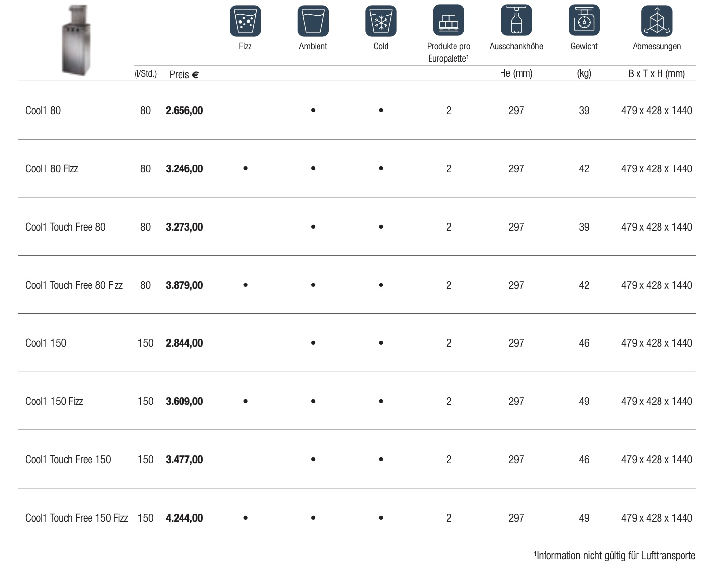Click the water dispenser product image

(x=76, y=40)
